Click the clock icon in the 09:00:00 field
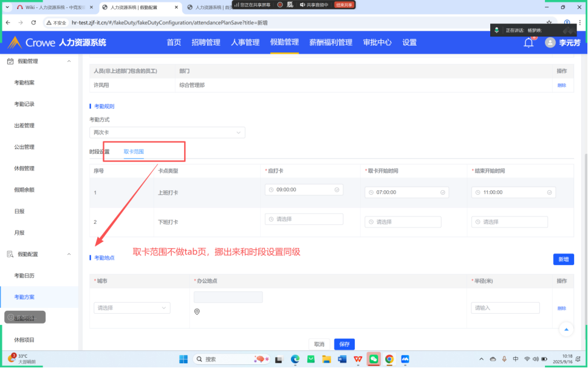Image resolution: width=588 pixels, height=368 pixels. (271, 190)
